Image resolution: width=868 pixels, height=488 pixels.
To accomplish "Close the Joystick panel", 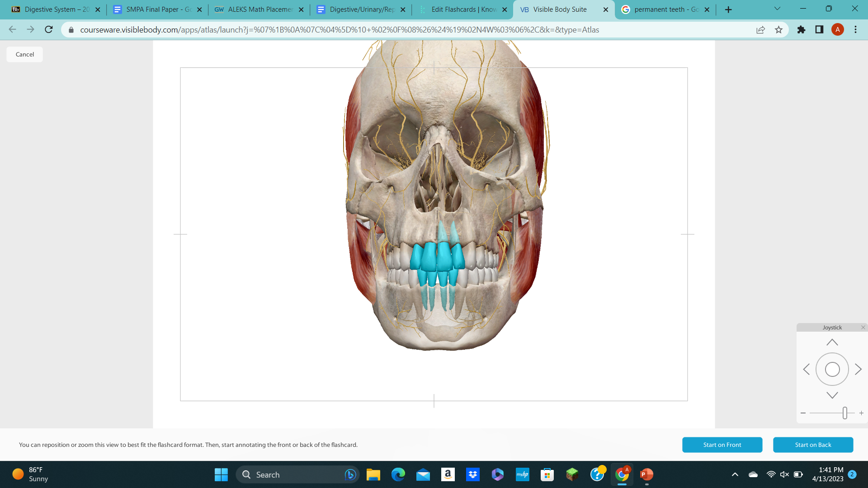I will (x=863, y=327).
